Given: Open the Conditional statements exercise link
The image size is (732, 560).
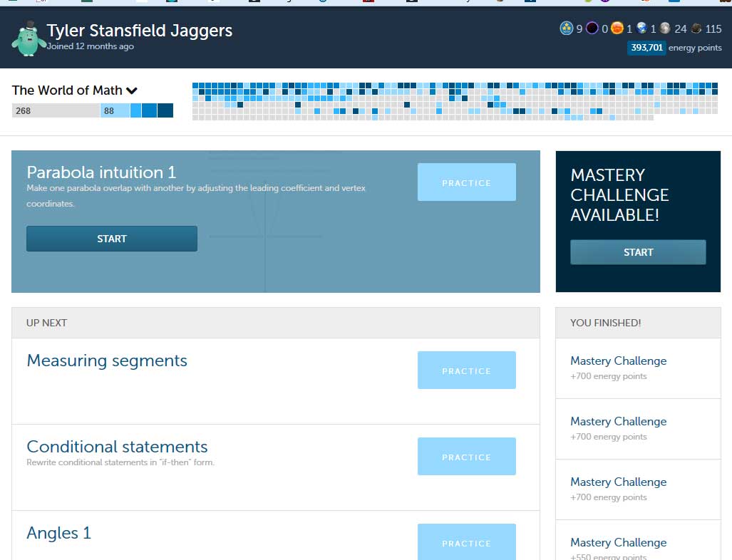Looking at the screenshot, I should click(117, 447).
